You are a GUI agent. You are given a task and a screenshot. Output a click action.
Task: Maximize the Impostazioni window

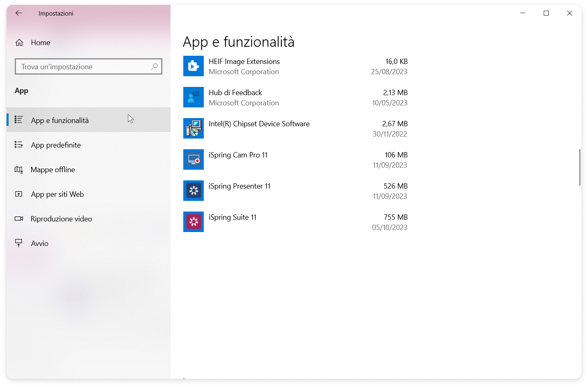(x=546, y=13)
